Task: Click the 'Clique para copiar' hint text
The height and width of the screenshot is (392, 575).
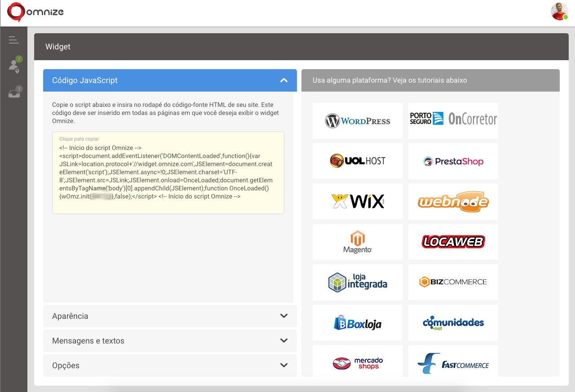Action: tap(79, 139)
